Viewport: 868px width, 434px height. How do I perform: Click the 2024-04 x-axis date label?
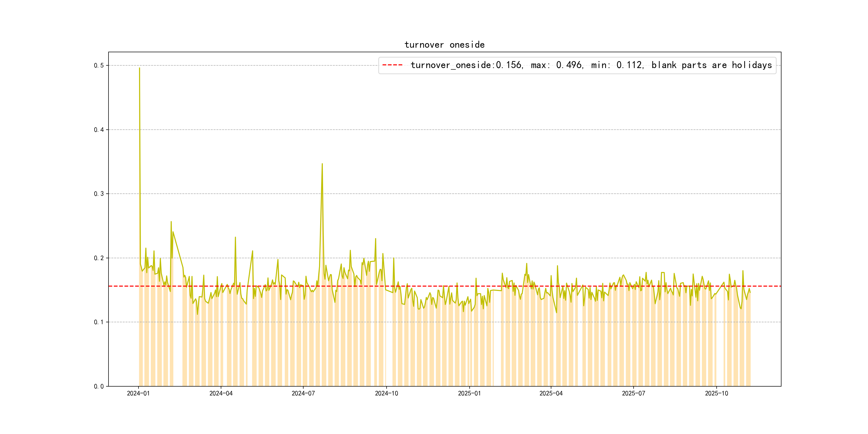pyautogui.click(x=221, y=393)
